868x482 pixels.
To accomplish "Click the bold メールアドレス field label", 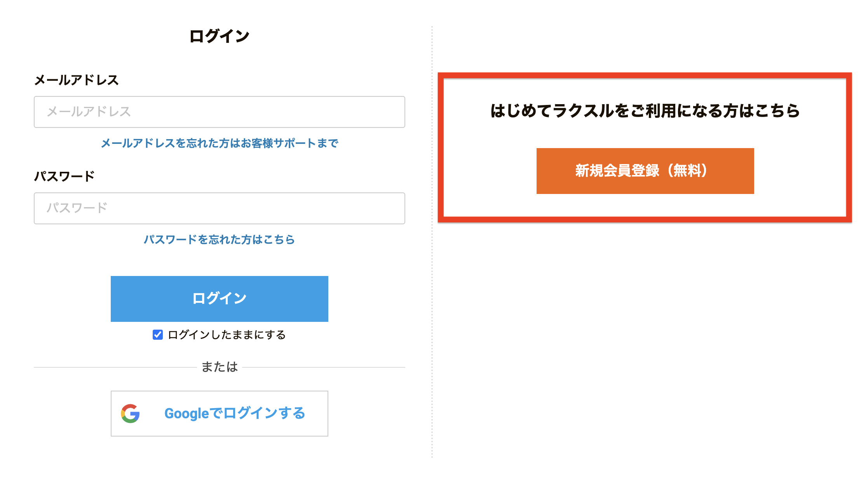I will (x=77, y=80).
